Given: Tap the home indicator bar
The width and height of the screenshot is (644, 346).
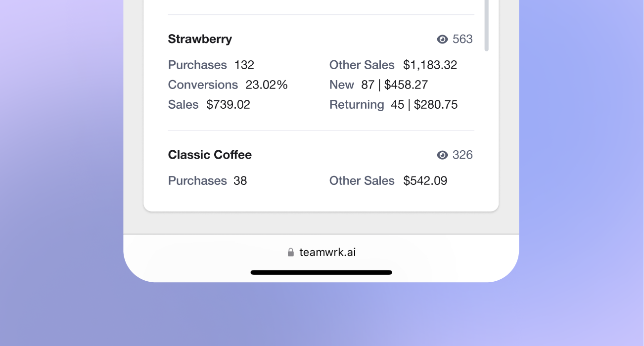Looking at the screenshot, I should point(322,272).
